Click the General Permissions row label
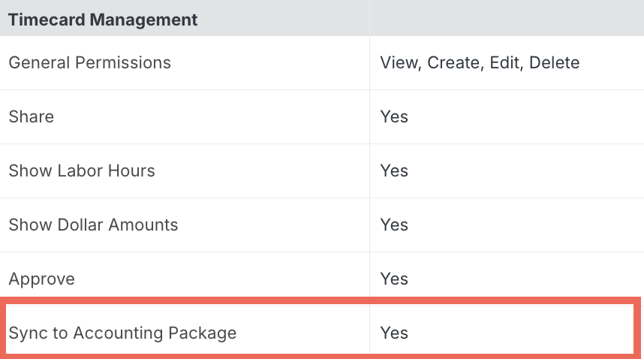 pyautogui.click(x=89, y=63)
